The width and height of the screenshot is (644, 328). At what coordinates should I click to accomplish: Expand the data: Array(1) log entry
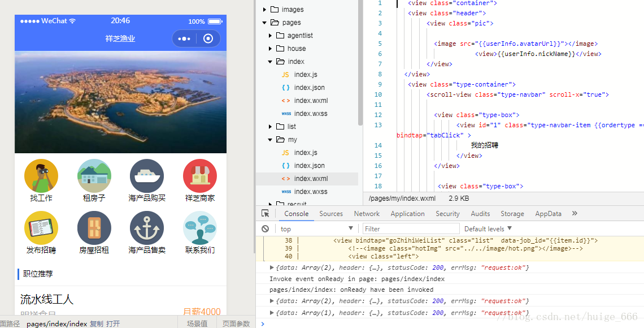272,313
